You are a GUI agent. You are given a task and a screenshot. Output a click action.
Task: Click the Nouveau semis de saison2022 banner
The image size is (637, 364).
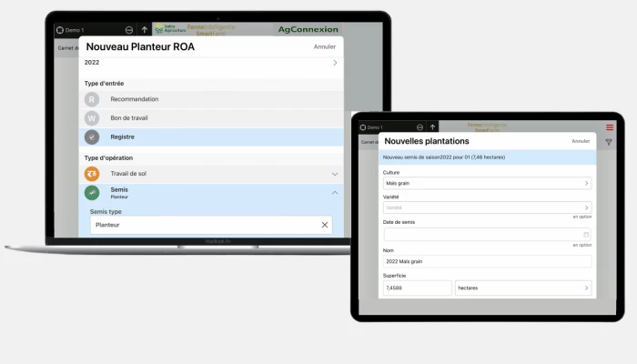coord(487,157)
